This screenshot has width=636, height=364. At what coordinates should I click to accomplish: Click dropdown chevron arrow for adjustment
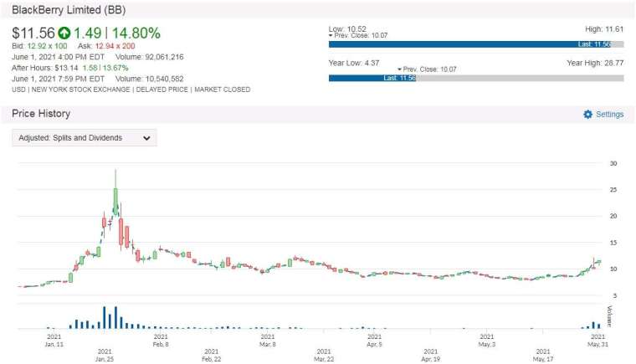[146, 138]
